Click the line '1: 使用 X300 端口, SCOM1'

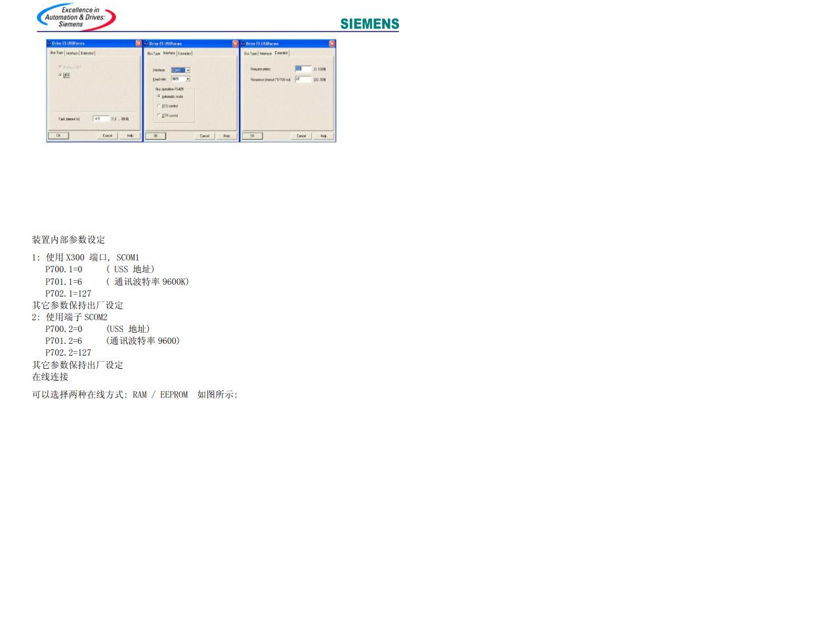85,257
